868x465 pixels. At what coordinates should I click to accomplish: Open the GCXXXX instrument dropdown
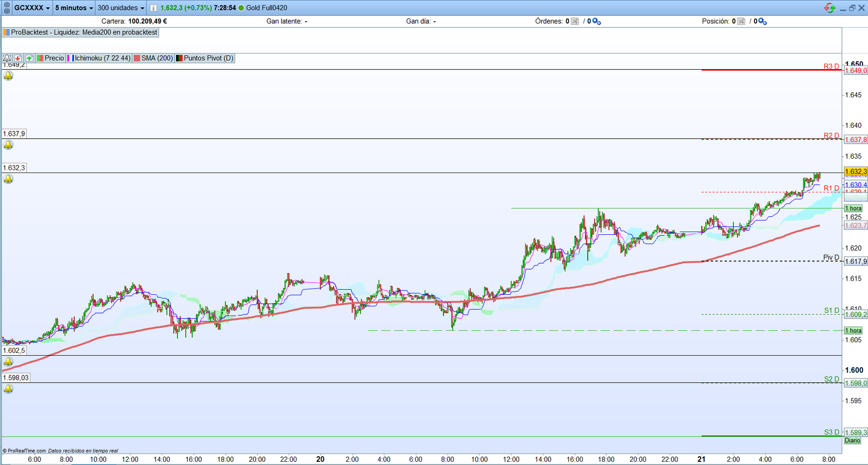(32, 8)
